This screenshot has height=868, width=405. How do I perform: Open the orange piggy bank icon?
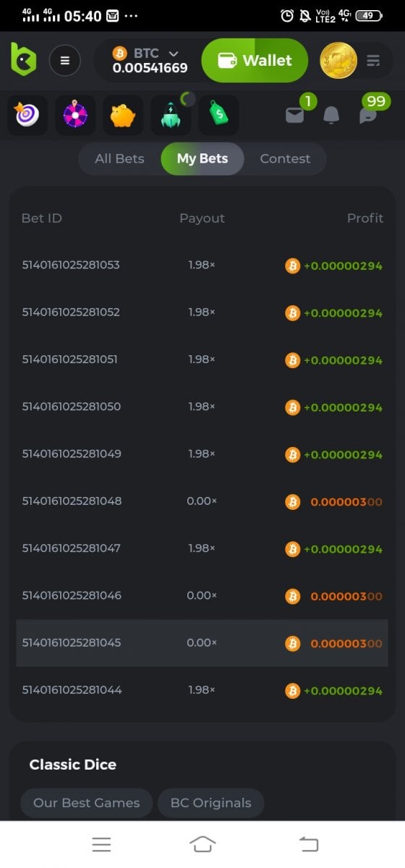[x=123, y=115]
